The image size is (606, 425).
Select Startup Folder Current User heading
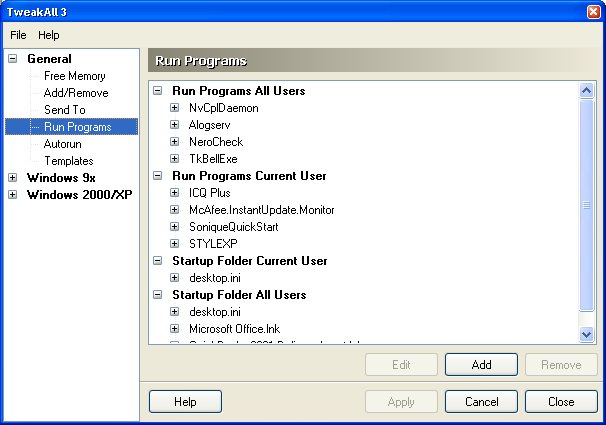tap(250, 261)
